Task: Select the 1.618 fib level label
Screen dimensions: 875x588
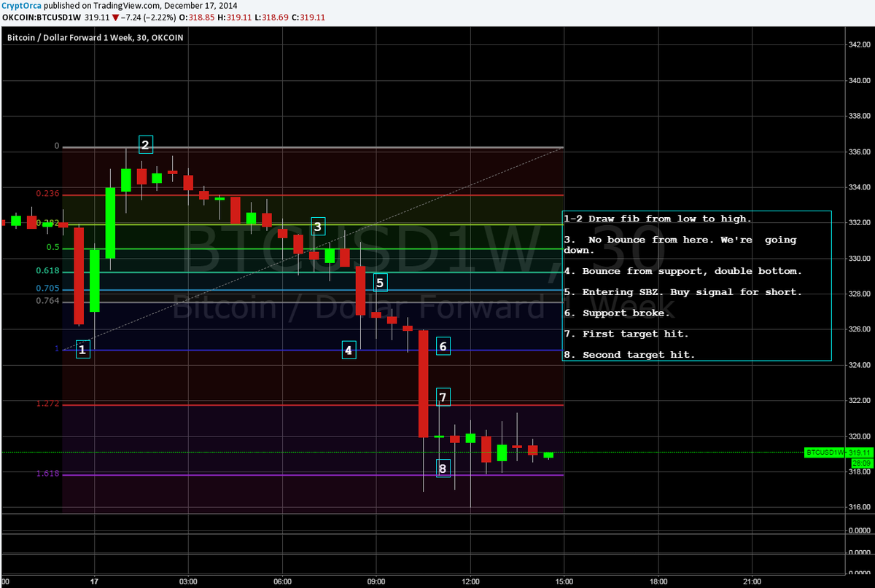Action: tap(48, 474)
